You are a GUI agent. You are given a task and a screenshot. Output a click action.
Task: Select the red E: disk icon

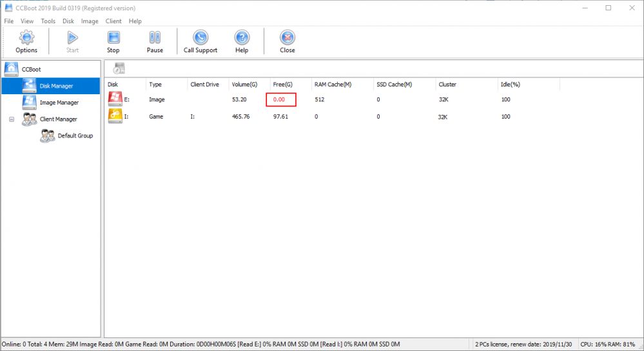pyautogui.click(x=115, y=99)
